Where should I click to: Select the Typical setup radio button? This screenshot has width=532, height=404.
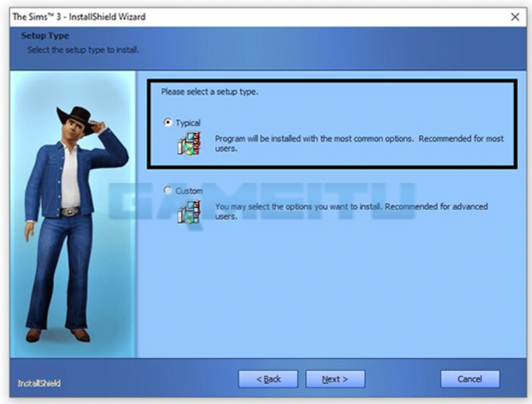(x=168, y=122)
